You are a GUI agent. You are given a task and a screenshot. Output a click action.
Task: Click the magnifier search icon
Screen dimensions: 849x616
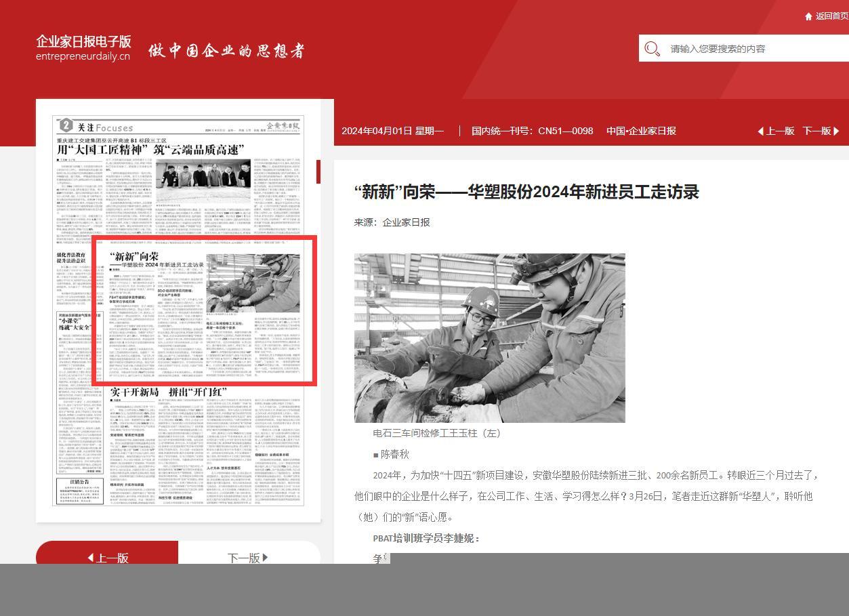[x=652, y=49]
